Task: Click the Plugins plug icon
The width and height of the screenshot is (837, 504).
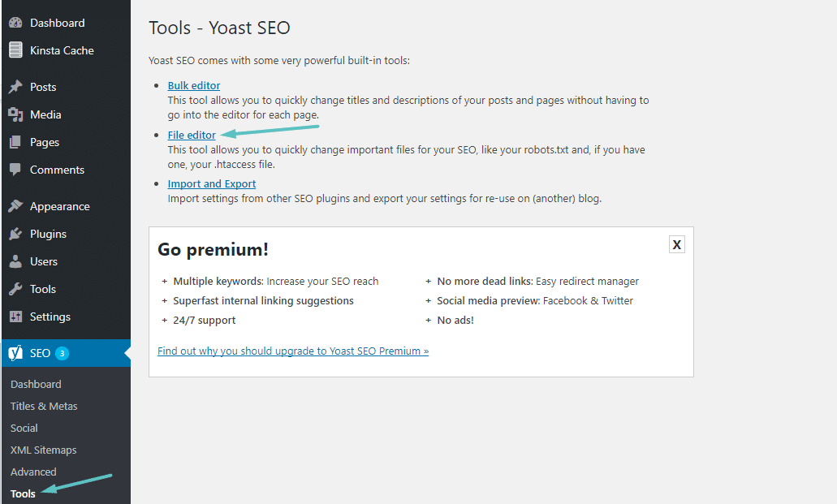Action: (x=17, y=233)
